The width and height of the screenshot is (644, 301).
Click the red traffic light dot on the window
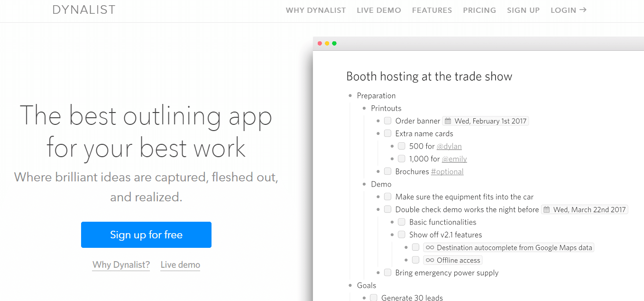(x=320, y=43)
